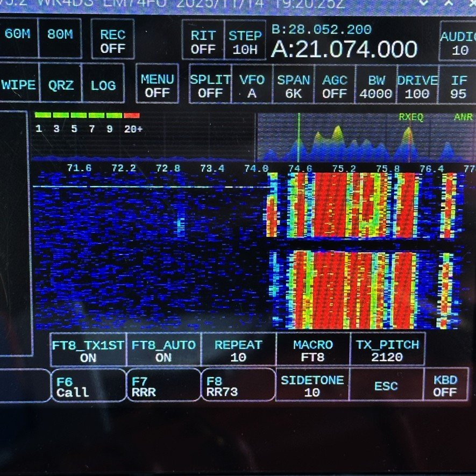This screenshot has width=476, height=476.
Task: Send the F8 RR73 macro
Action: (237, 386)
